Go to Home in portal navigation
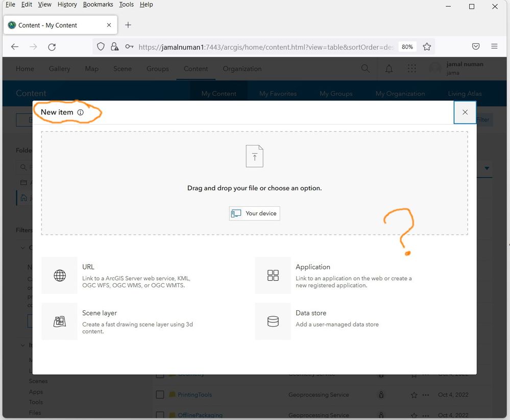The height and width of the screenshot is (420, 510). point(25,69)
